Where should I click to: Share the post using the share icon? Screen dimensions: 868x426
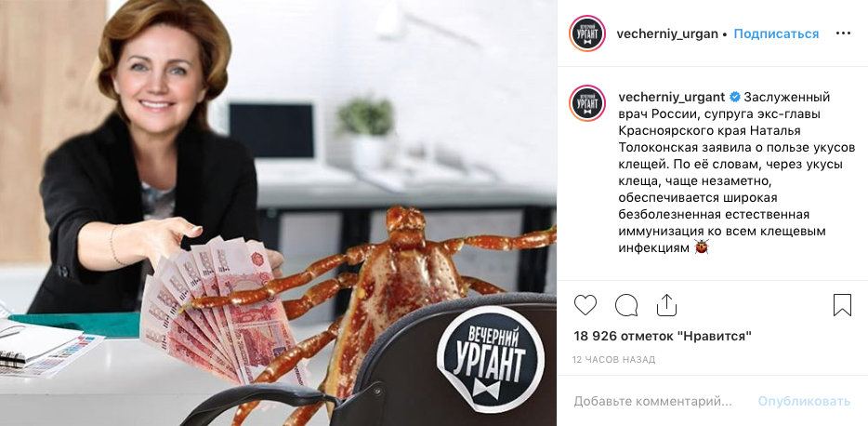pos(666,305)
